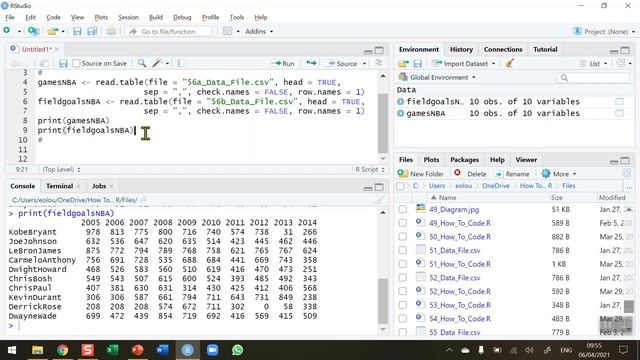Open the code tools magic wand
The image size is (640, 360).
(x=157, y=63)
